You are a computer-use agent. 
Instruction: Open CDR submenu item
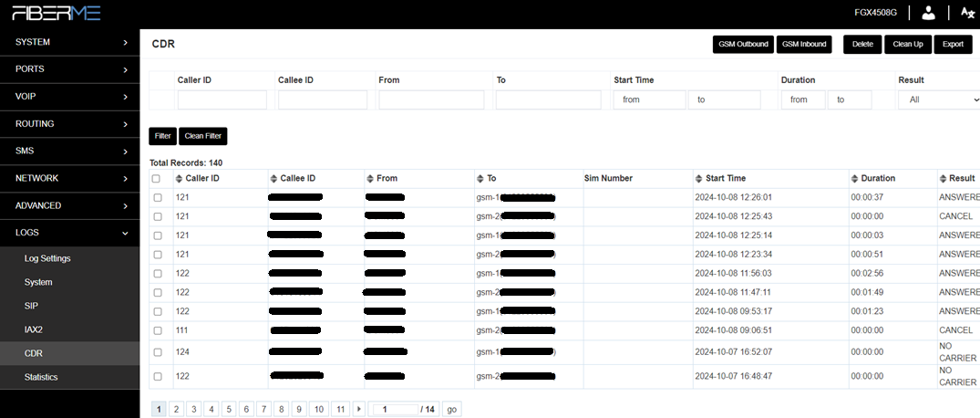(69, 353)
